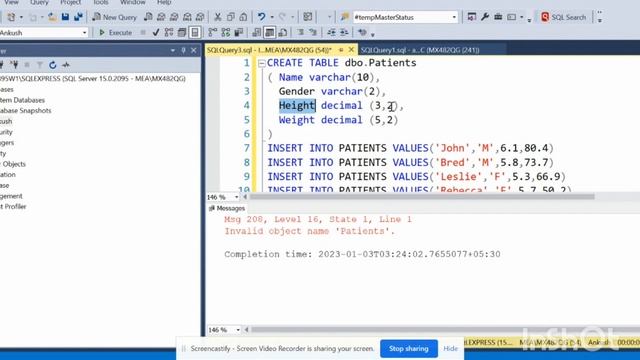Click the Activity Monitor icon in Object Explorer
The image size is (640, 360).
tap(66, 65)
